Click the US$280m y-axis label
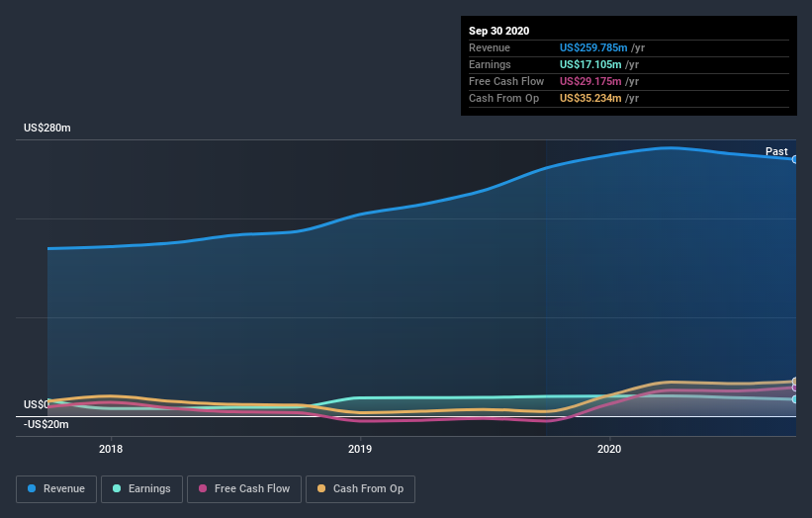Viewport: 812px width, 518px height. pyautogui.click(x=47, y=128)
